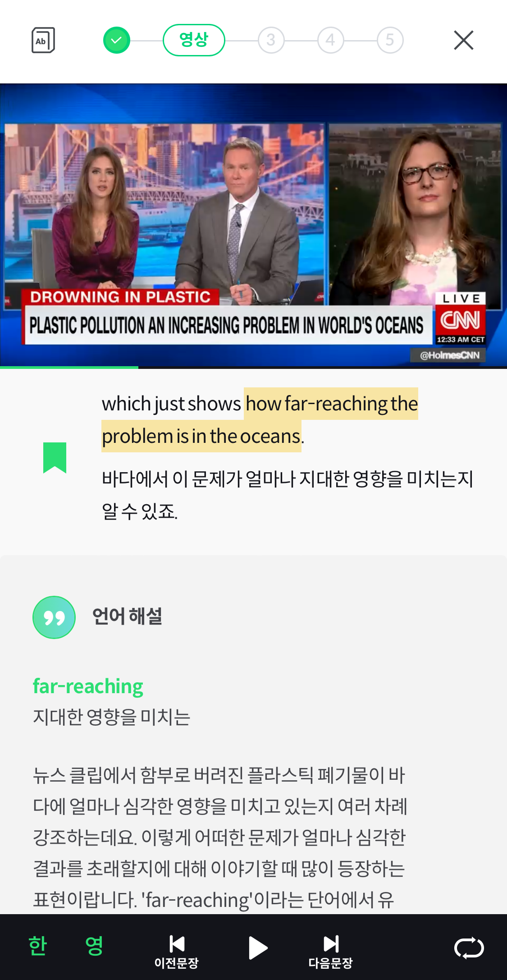Tap the completed green checkmark step

tap(117, 40)
